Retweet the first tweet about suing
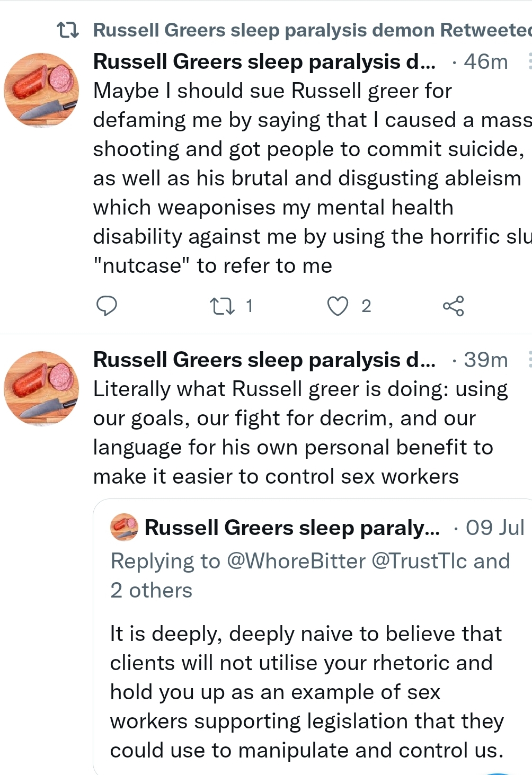Screen dimensions: 532x775 click(x=223, y=306)
